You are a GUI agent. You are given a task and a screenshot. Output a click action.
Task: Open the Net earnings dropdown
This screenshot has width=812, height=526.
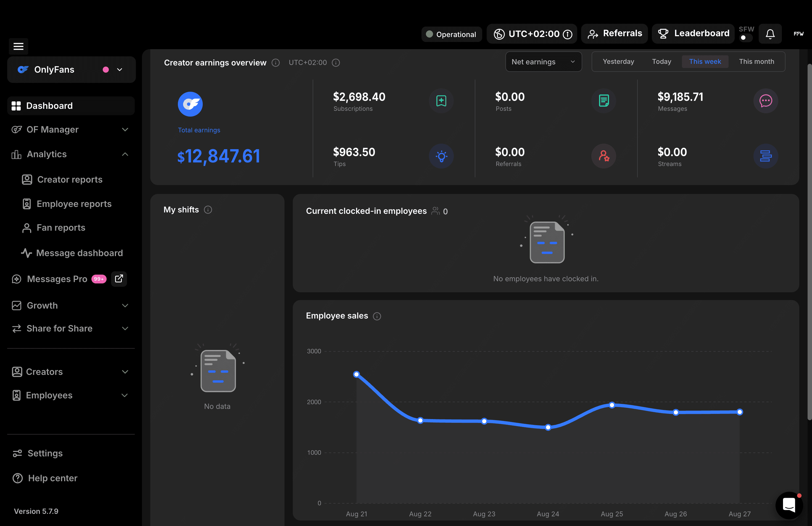tap(543, 62)
